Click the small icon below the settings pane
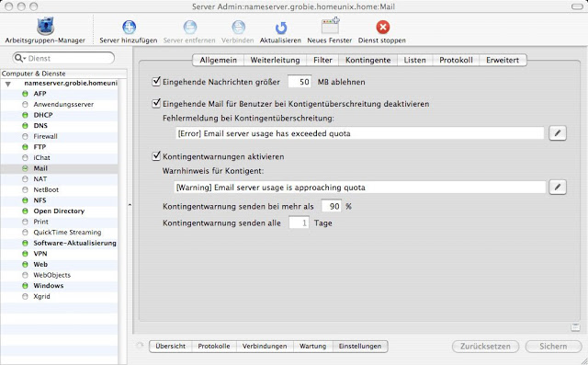 575,327
